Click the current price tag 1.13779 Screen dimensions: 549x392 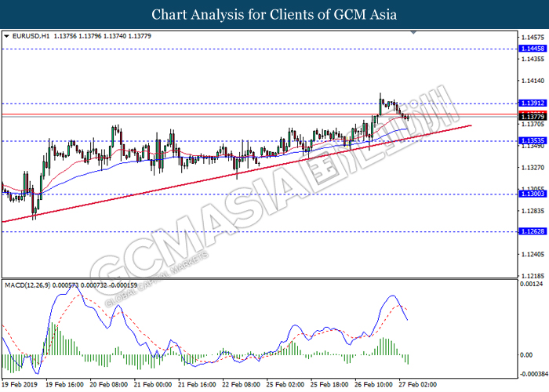click(x=533, y=117)
